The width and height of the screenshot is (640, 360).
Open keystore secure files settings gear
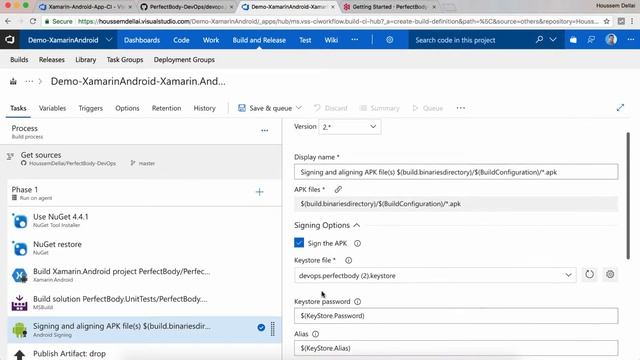[610, 274]
